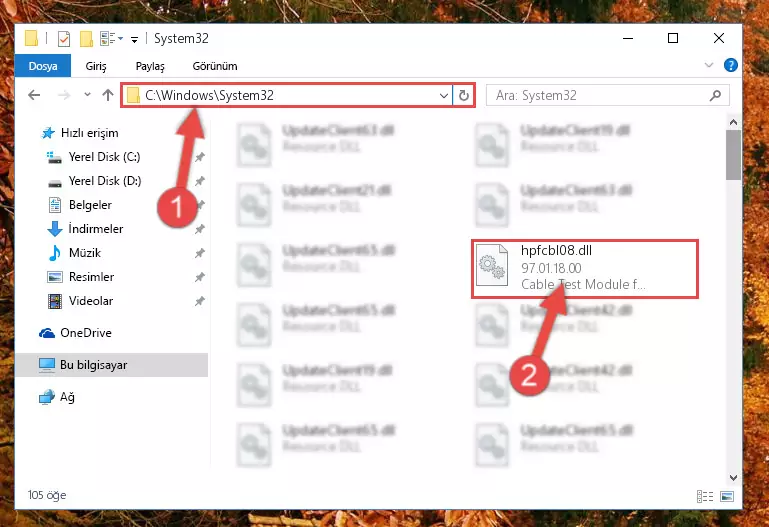Switch to the Paylaş ribbon tab
The height and width of the screenshot is (527, 769).
tap(150, 66)
